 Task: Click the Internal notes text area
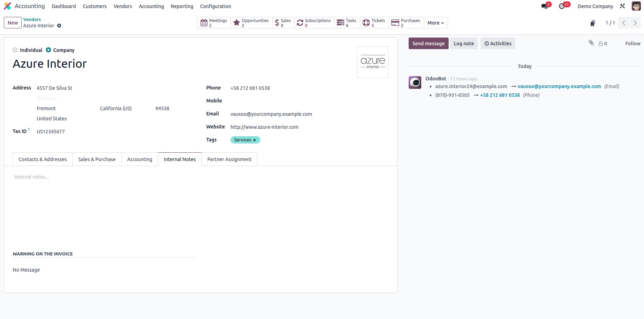[x=201, y=177]
